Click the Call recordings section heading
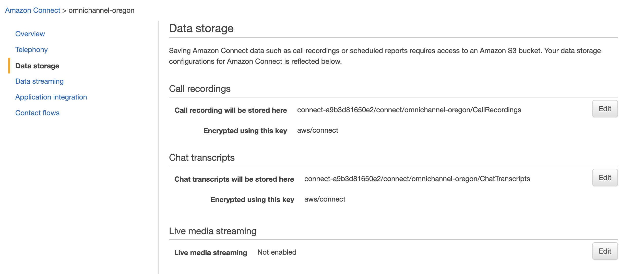Screen dimensions: 644x274 pyautogui.click(x=200, y=89)
